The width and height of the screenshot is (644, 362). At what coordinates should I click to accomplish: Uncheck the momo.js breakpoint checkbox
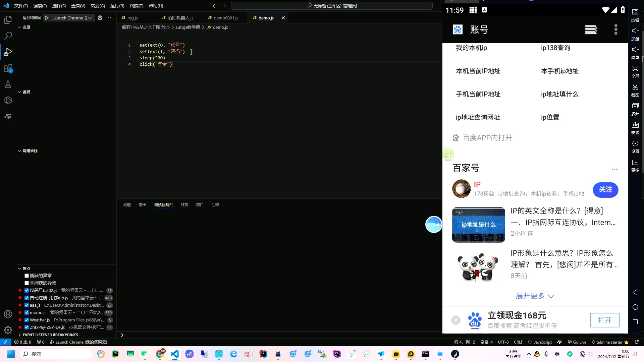tap(26, 312)
